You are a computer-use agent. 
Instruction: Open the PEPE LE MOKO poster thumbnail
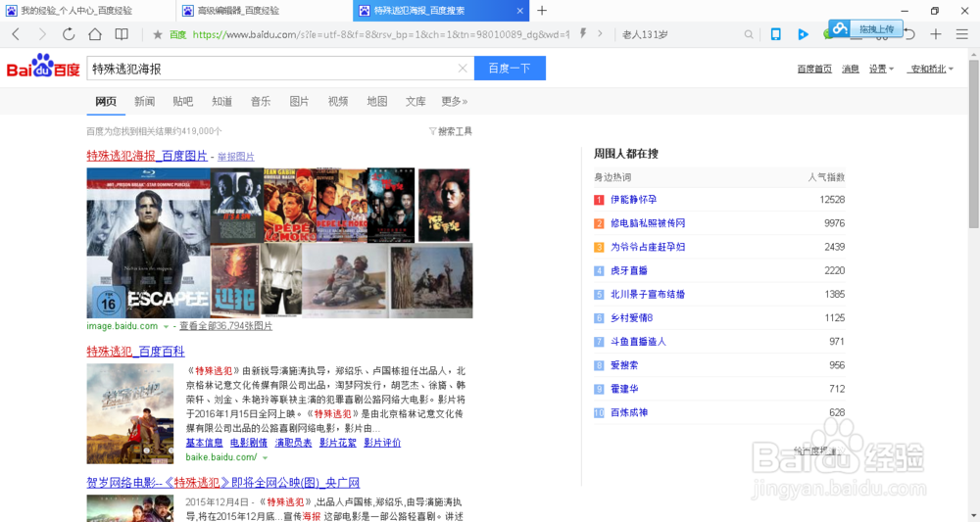(290, 205)
